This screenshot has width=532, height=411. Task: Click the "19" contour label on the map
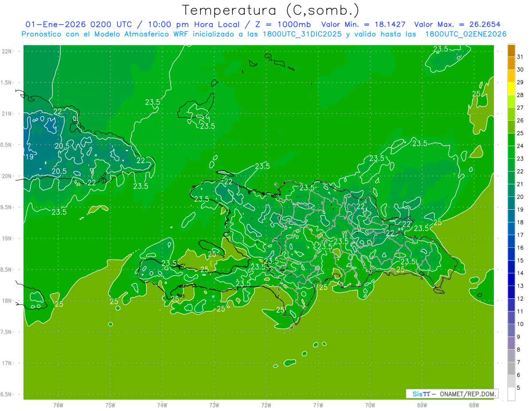[x=30, y=157]
